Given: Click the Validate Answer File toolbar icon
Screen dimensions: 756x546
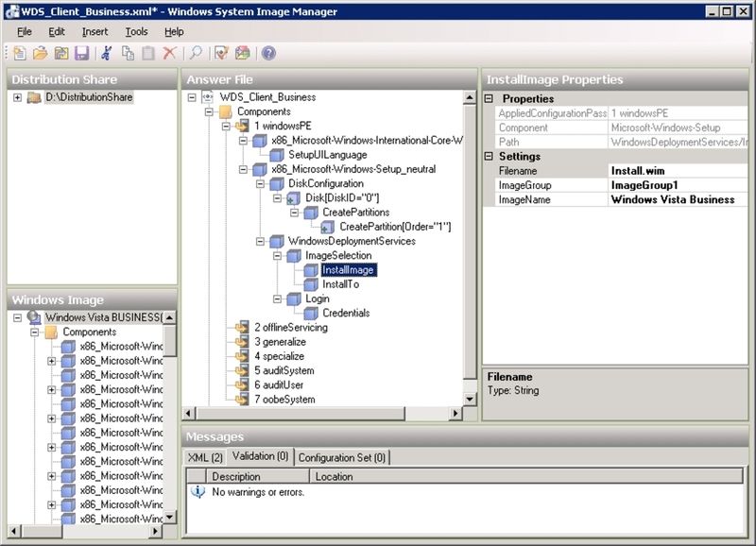Looking at the screenshot, I should click(222, 54).
